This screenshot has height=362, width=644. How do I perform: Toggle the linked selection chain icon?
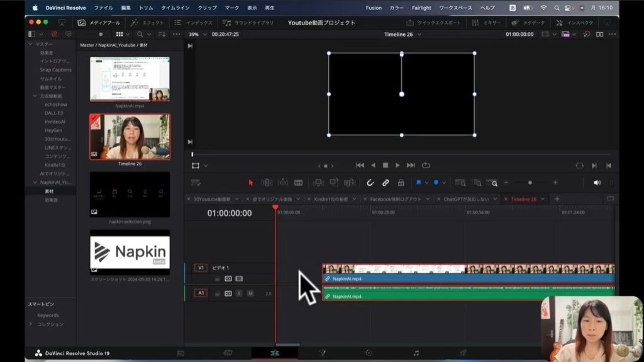click(x=386, y=183)
